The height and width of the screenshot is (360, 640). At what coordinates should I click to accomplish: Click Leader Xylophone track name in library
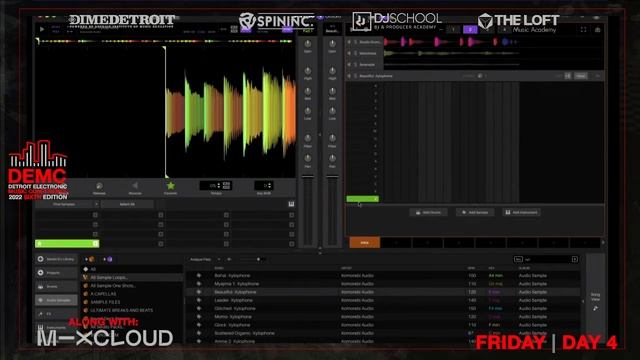pos(233,300)
